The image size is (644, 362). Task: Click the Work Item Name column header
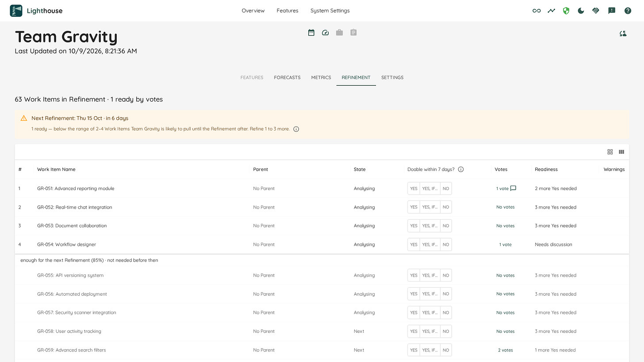coord(56,169)
